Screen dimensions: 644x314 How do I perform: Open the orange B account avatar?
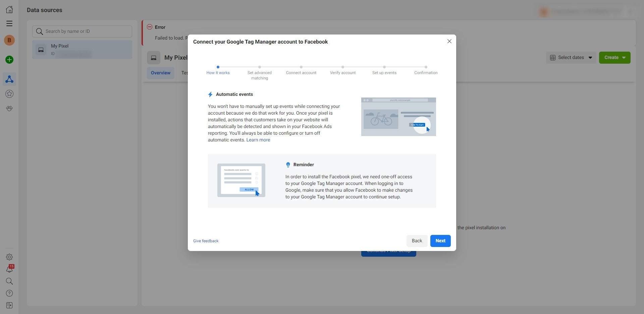pyautogui.click(x=9, y=40)
